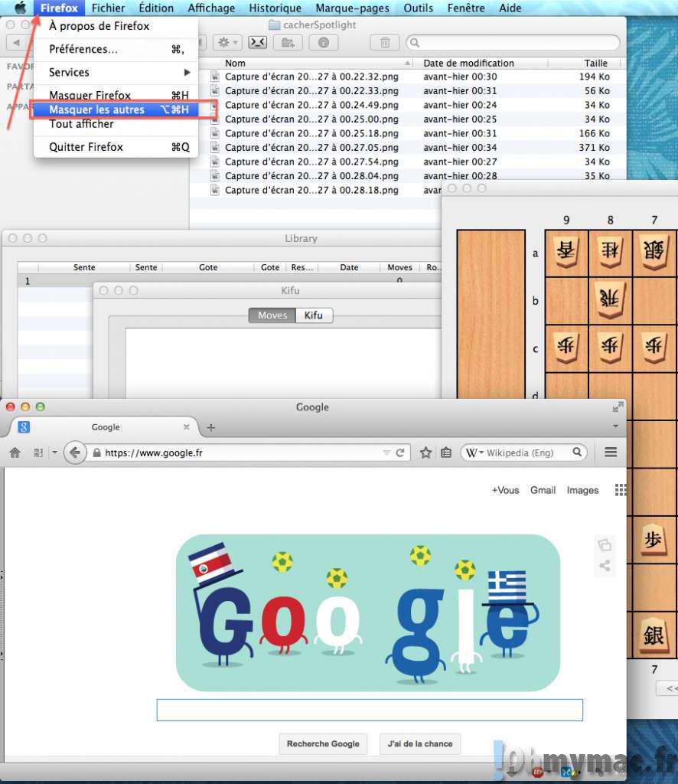Screen dimensions: 678x784
Task: Open the list all tabs dropdown arrow
Action: click(x=615, y=426)
